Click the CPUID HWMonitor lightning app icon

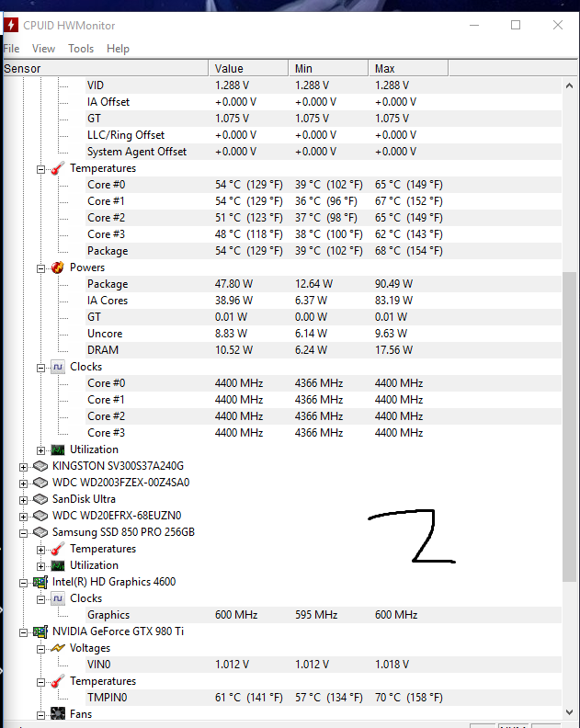coord(11,25)
